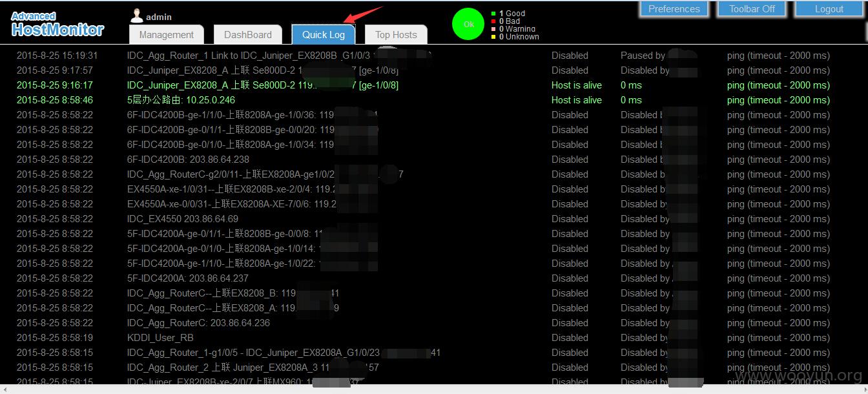Screen dimensions: 868x394
Task: Click ping timeout text on IDC_EX4550 row
Action: 778,219
